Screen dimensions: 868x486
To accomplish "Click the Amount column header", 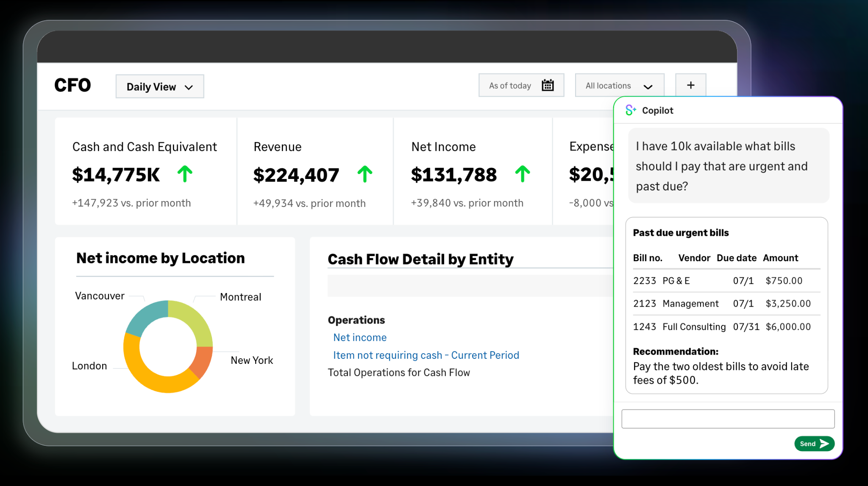I will click(x=780, y=258).
